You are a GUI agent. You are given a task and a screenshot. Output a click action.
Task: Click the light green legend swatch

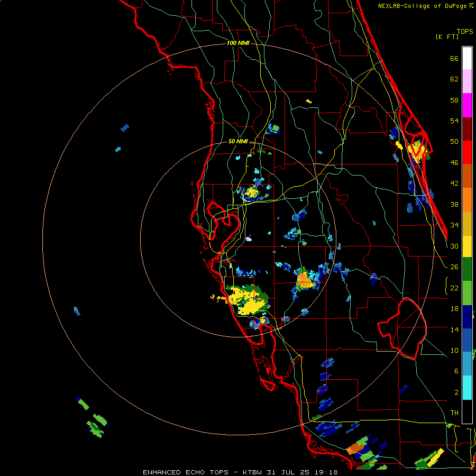click(x=467, y=293)
